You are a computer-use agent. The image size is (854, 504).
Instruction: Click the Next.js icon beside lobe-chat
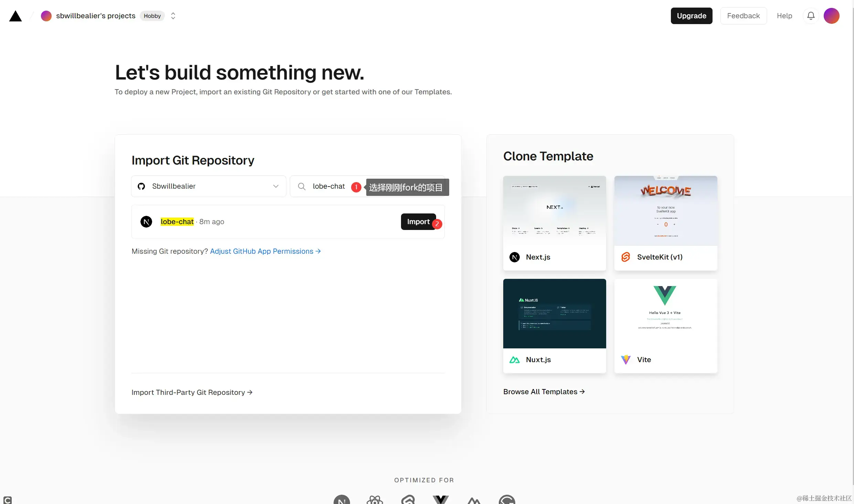146,222
